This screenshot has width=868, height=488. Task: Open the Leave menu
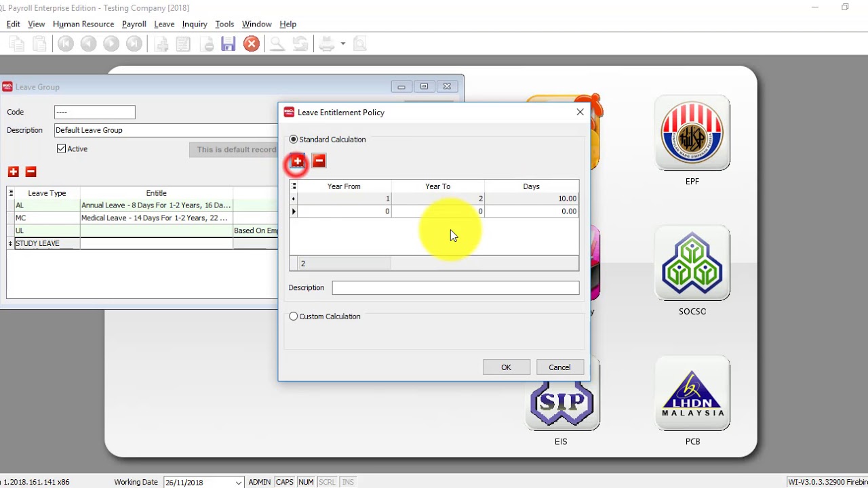pyautogui.click(x=164, y=24)
